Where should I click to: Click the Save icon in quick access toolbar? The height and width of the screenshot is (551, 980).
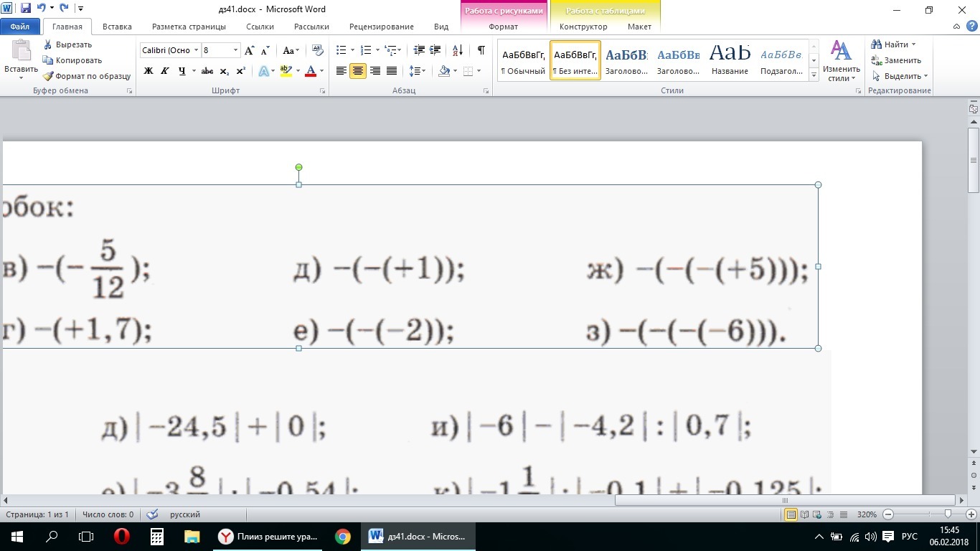pyautogui.click(x=26, y=9)
